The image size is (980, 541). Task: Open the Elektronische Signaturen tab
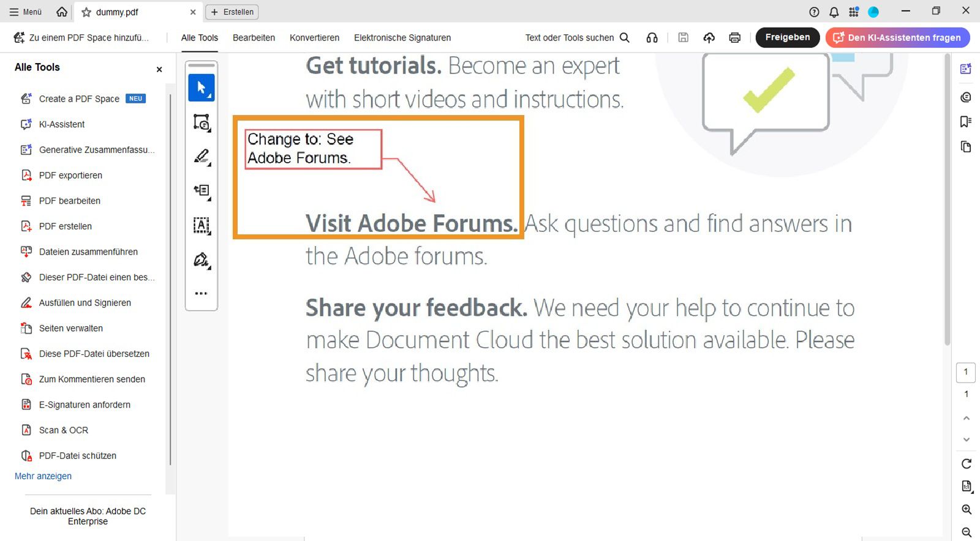(402, 38)
